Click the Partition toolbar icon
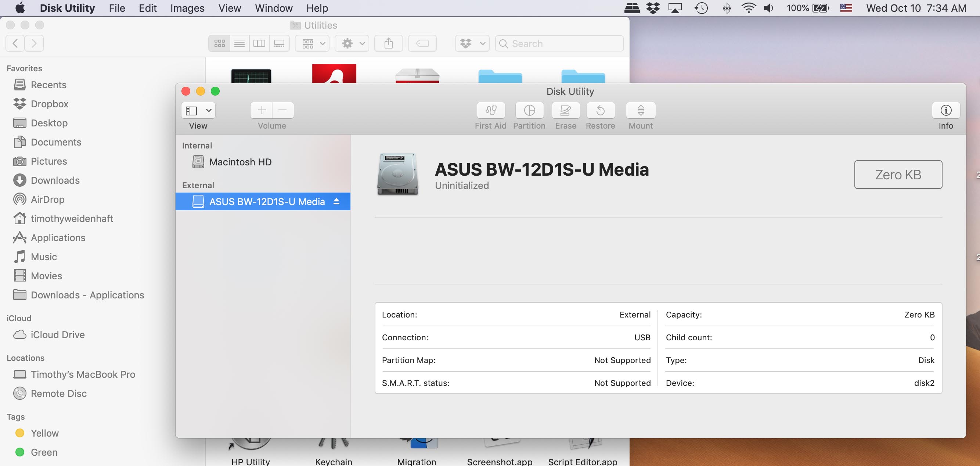The image size is (980, 466). [529, 110]
